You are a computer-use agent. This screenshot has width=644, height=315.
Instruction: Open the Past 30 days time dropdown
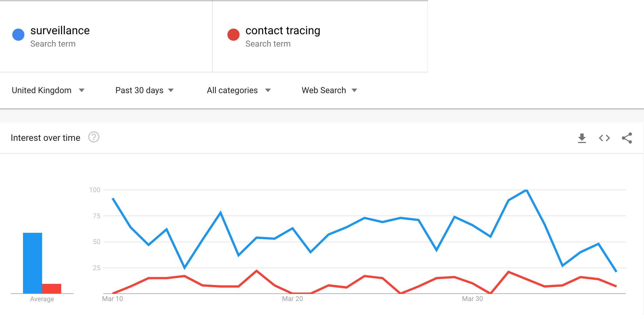[x=145, y=90]
